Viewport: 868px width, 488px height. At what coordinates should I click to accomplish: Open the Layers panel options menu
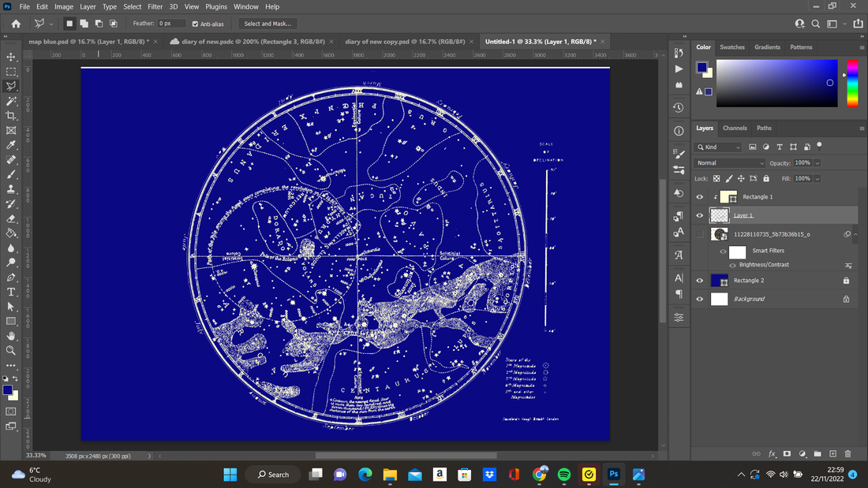pos(862,129)
